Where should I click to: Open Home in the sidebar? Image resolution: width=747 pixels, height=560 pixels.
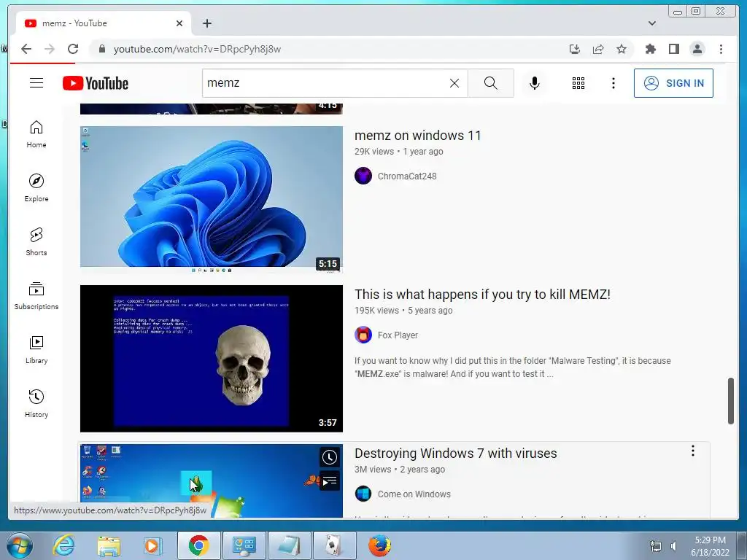[x=36, y=134]
